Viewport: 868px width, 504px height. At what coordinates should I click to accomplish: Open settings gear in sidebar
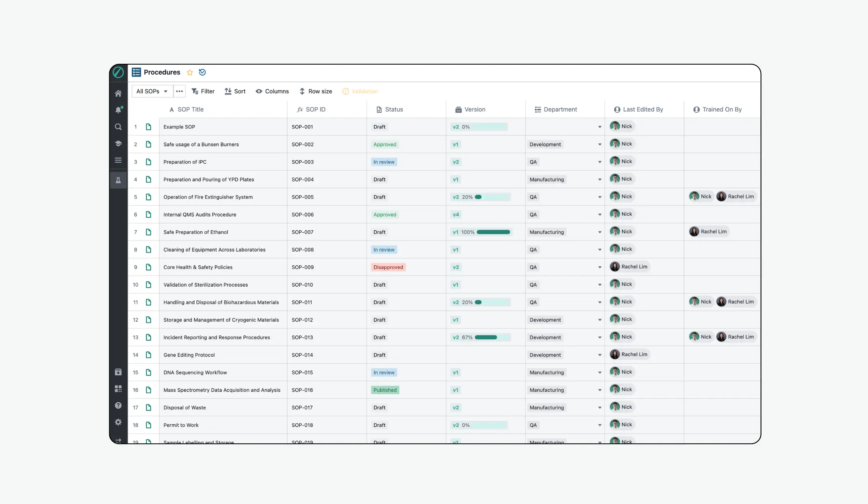(x=118, y=422)
